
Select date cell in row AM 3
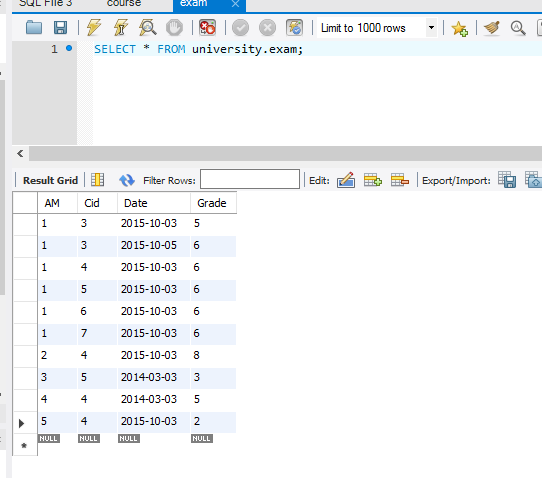(x=154, y=377)
